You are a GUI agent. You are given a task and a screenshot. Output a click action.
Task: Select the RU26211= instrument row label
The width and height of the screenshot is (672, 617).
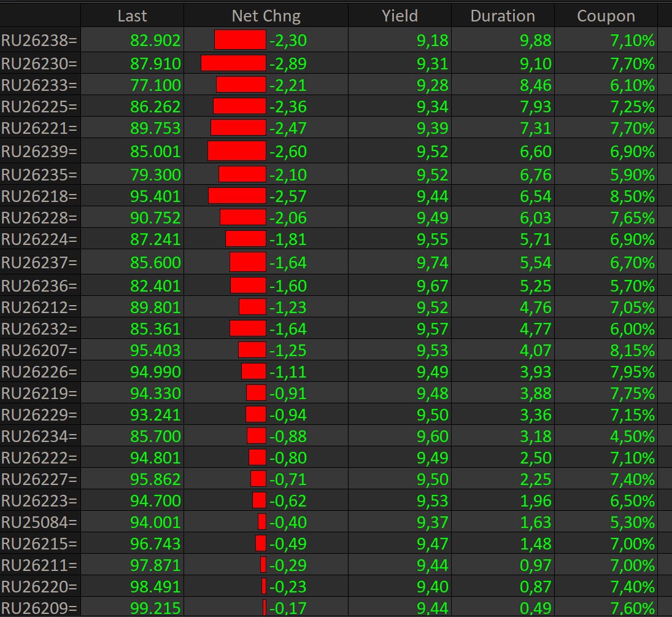pyautogui.click(x=39, y=565)
